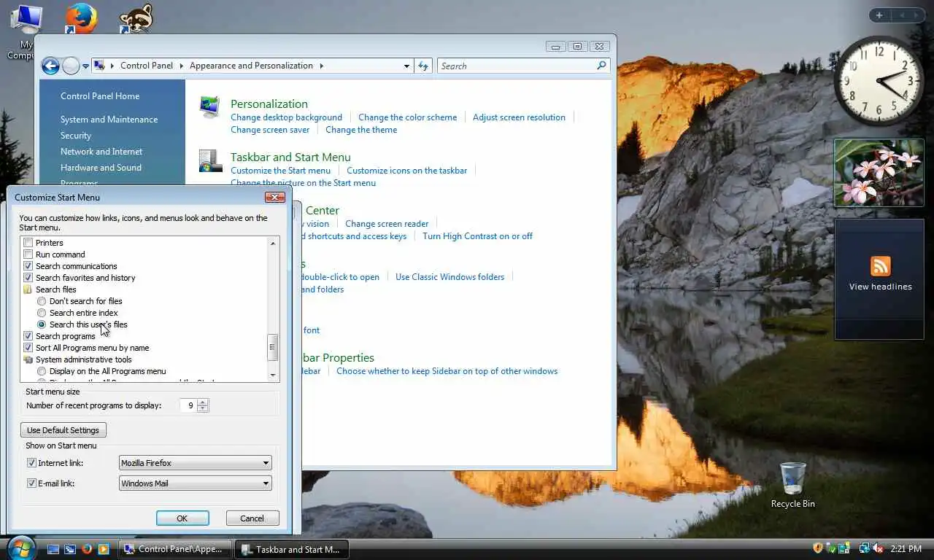The width and height of the screenshot is (934, 560).
Task: Open System and Maintenance category
Action: [x=109, y=120]
